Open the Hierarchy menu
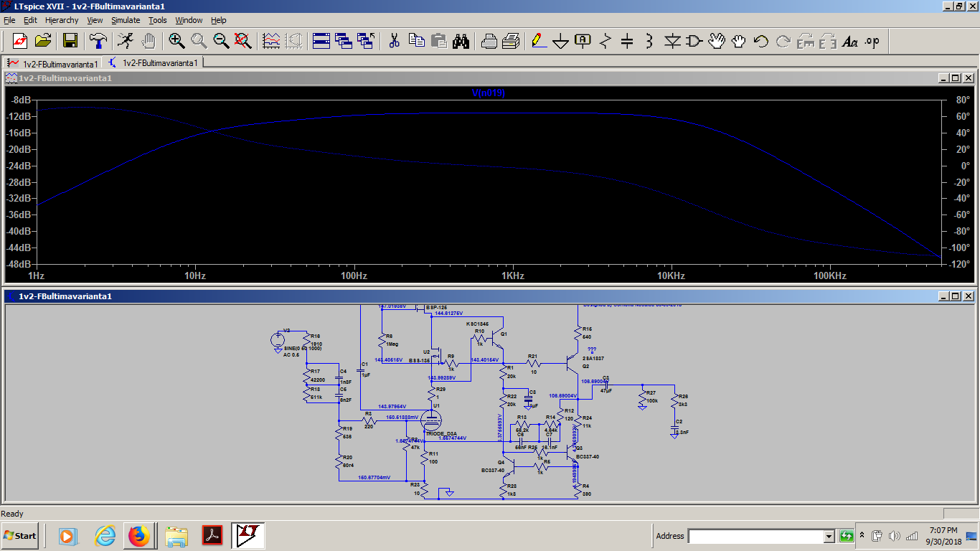This screenshot has width=980, height=551. [62, 20]
